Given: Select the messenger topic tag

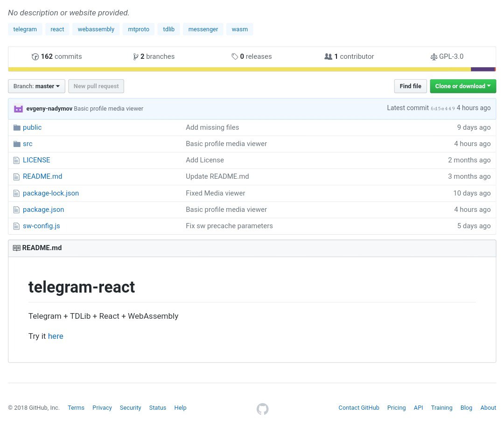Looking at the screenshot, I should tap(203, 29).
